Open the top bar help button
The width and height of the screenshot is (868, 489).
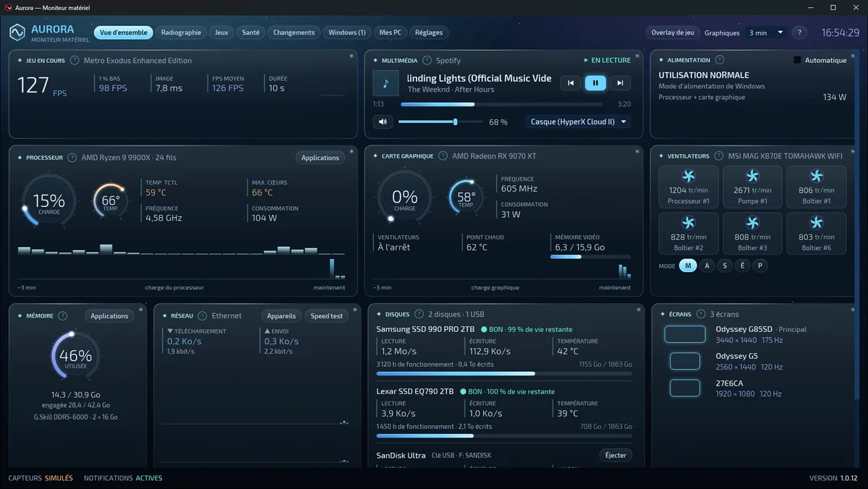pyautogui.click(x=799, y=33)
